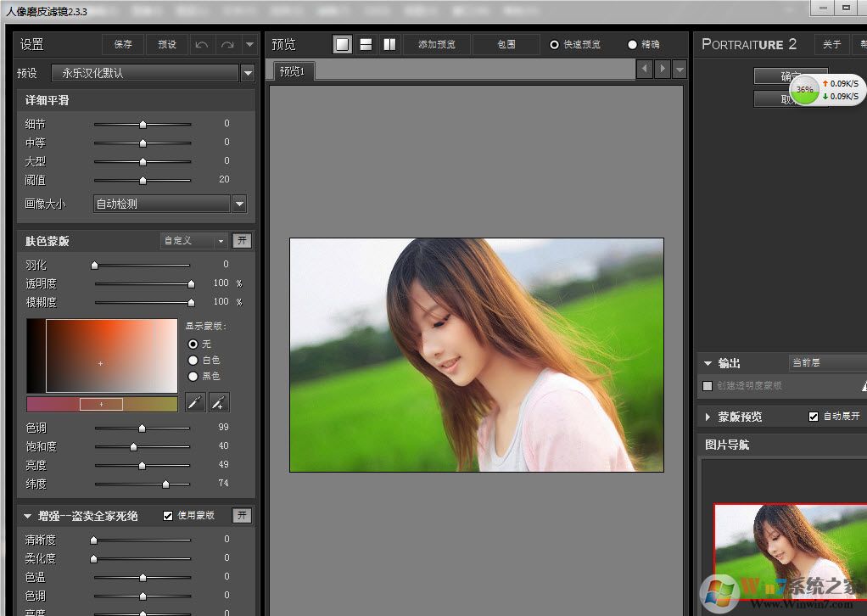Click the right navigation arrow beside 预览1
This screenshot has width=867, height=616.
point(663,69)
